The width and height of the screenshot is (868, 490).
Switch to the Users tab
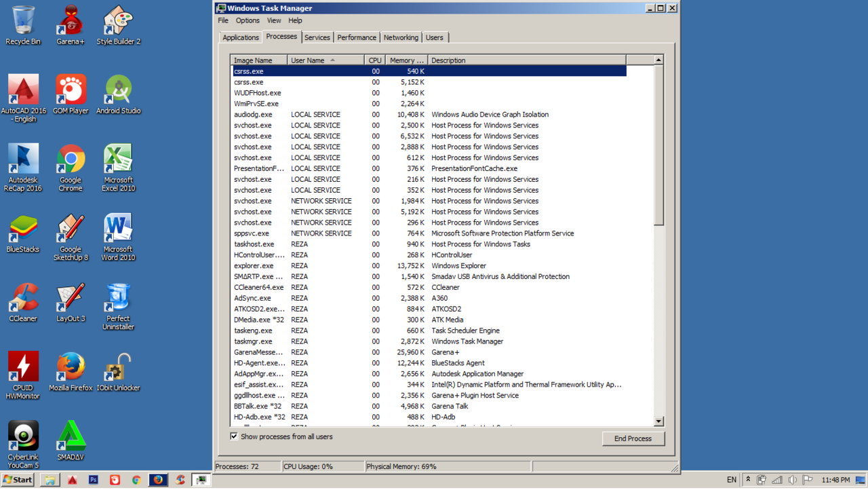(435, 38)
